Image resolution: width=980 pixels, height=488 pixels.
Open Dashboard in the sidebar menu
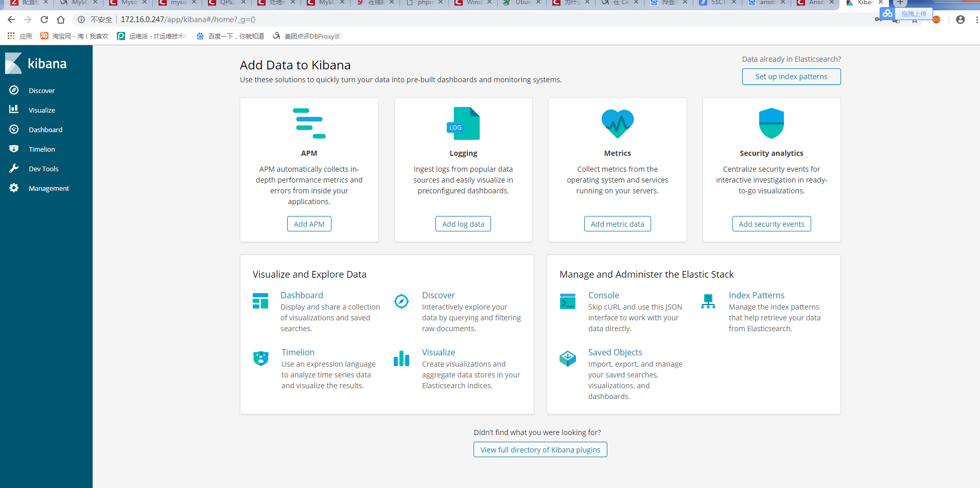tap(45, 130)
